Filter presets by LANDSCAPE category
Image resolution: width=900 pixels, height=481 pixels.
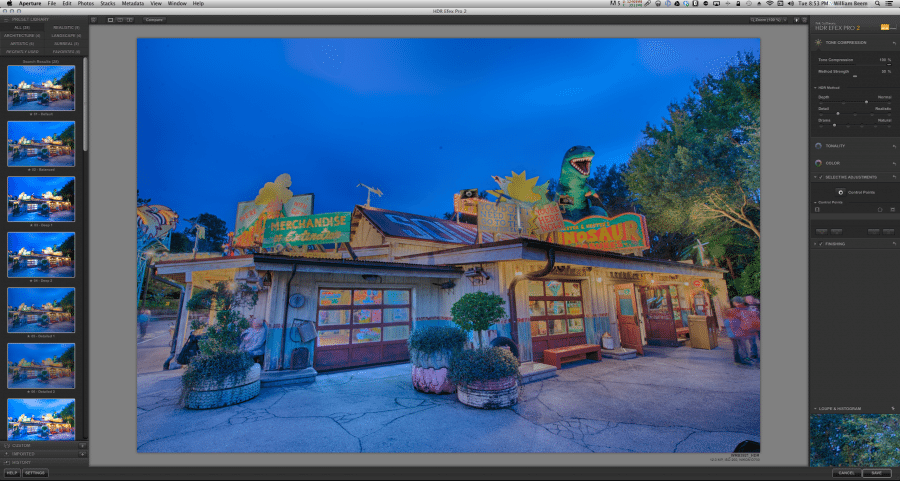tap(66, 36)
